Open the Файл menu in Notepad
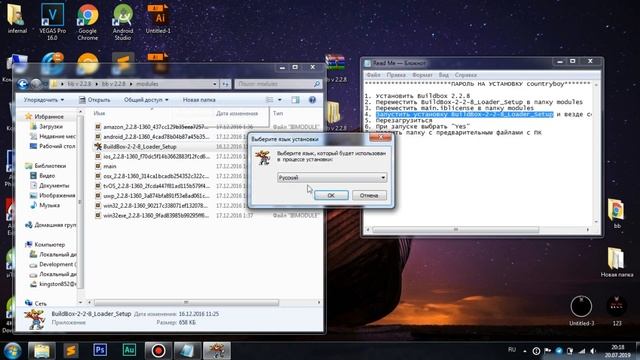The height and width of the screenshot is (360, 640). click(373, 75)
